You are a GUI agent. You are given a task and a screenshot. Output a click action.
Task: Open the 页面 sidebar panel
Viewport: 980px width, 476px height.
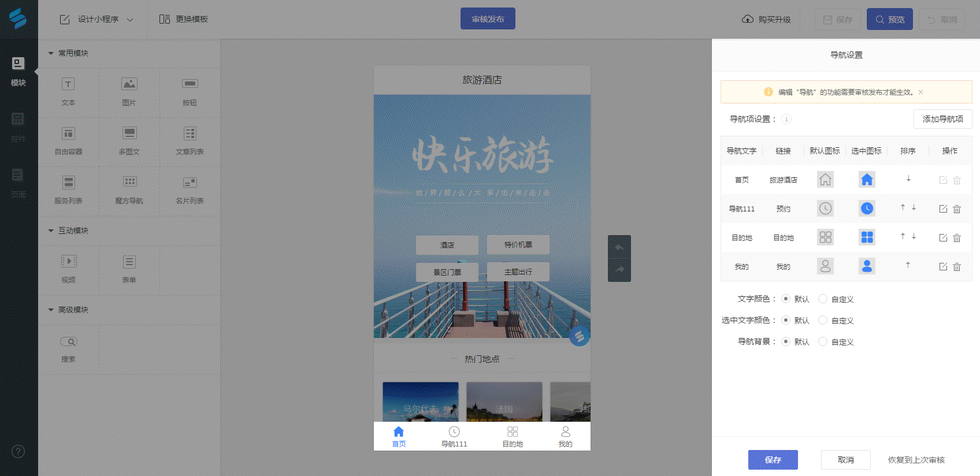pos(18,184)
